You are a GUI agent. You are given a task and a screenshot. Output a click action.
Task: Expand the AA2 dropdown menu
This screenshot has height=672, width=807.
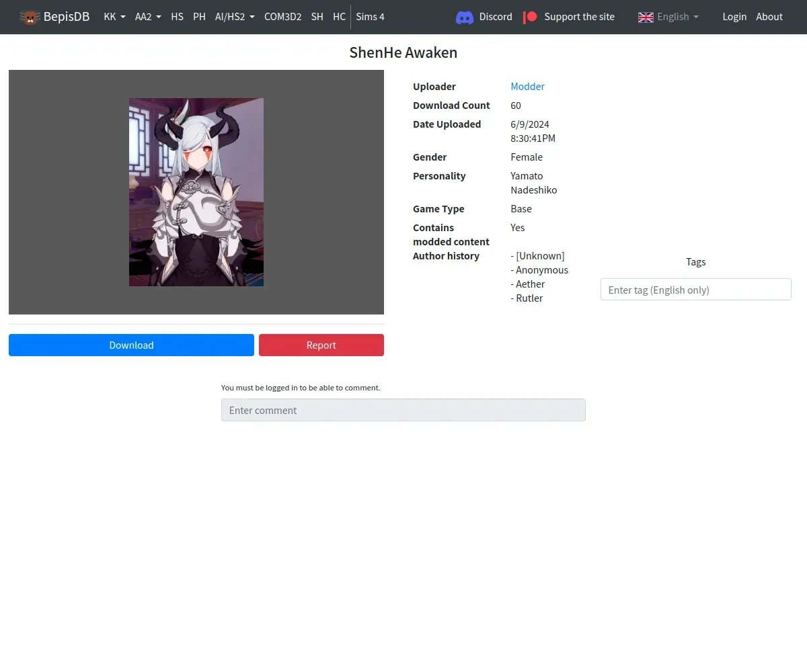[148, 17]
